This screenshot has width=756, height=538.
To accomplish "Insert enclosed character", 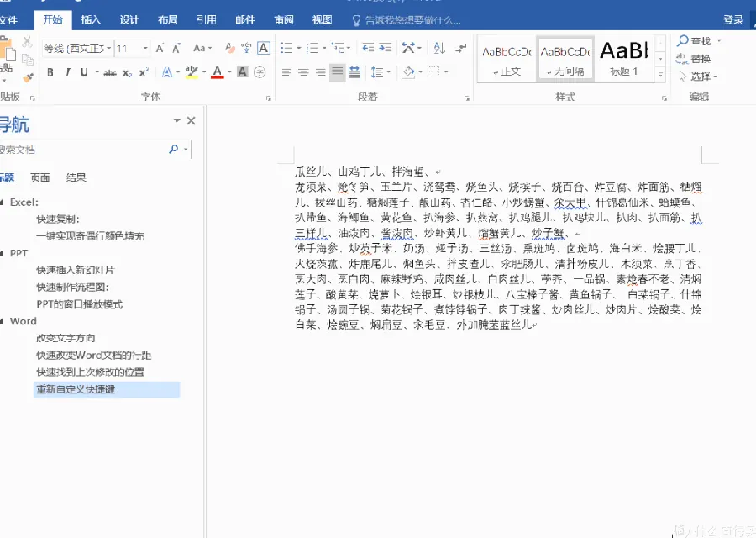I will [x=260, y=72].
